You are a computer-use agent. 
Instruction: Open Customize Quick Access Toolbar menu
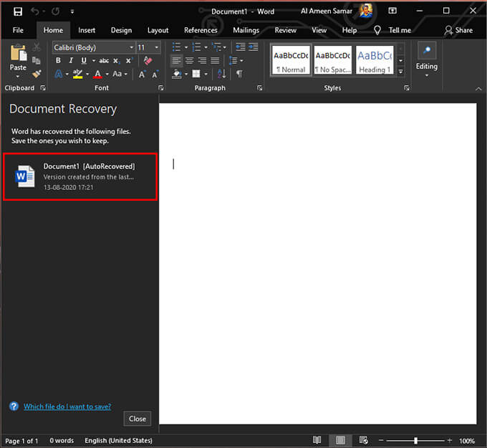72,11
